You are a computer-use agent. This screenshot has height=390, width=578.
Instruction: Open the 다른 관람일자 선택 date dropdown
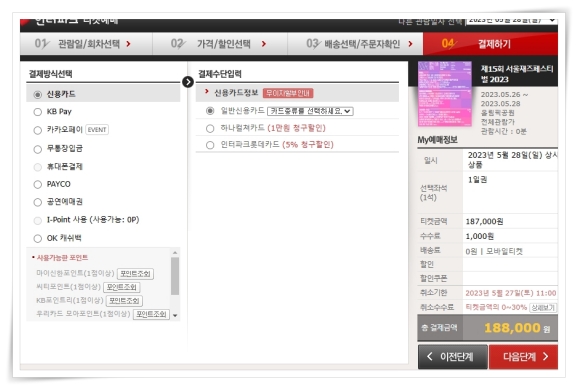[x=512, y=21]
